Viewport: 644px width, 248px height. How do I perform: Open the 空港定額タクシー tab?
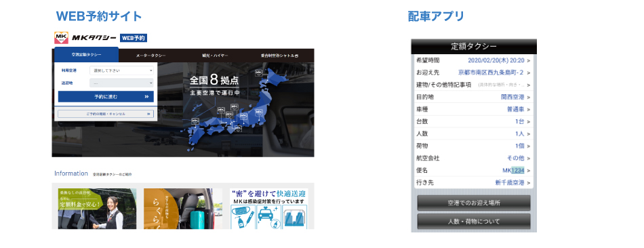[x=86, y=55]
